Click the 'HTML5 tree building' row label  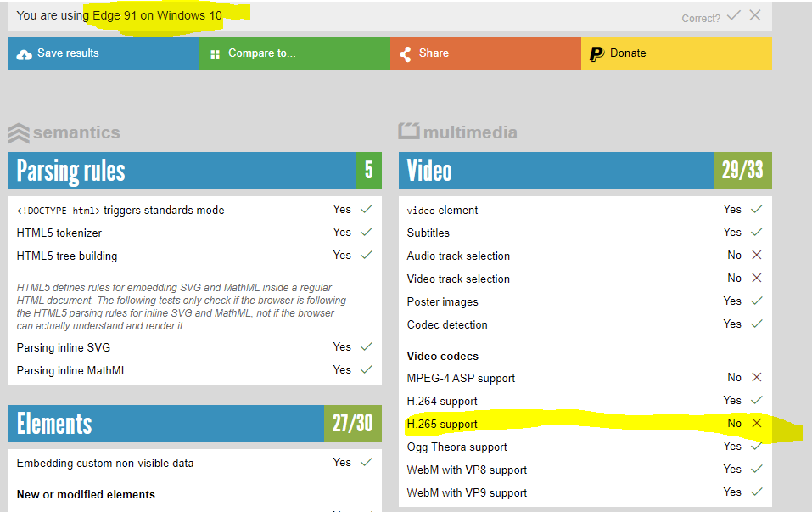click(x=67, y=256)
